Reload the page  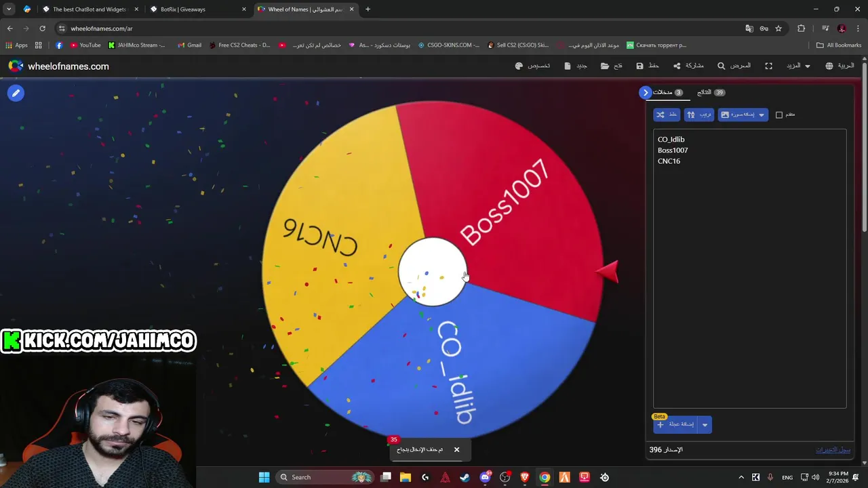[x=42, y=28]
